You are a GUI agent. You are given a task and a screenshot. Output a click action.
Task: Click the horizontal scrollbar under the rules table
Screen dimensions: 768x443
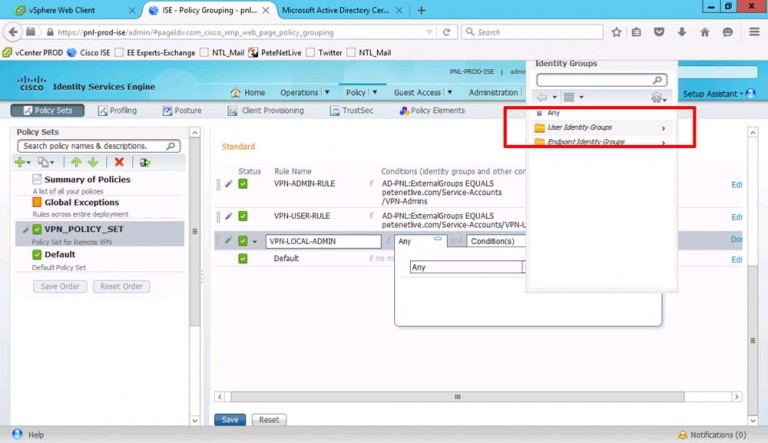tap(457, 396)
